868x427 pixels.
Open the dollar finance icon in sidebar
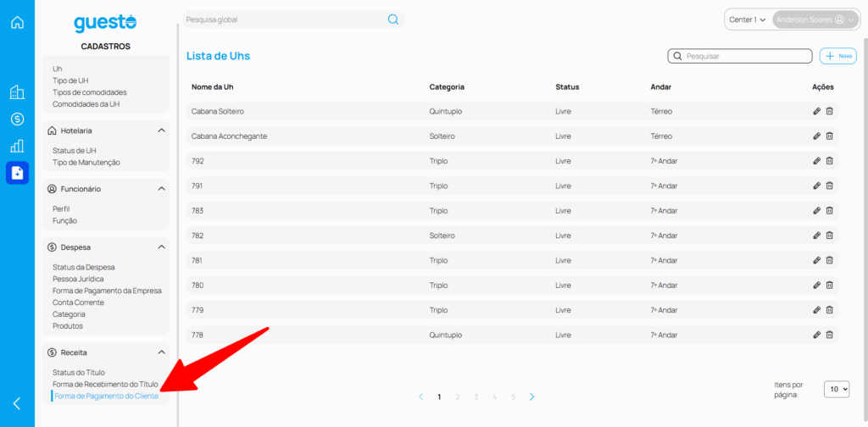(17, 119)
